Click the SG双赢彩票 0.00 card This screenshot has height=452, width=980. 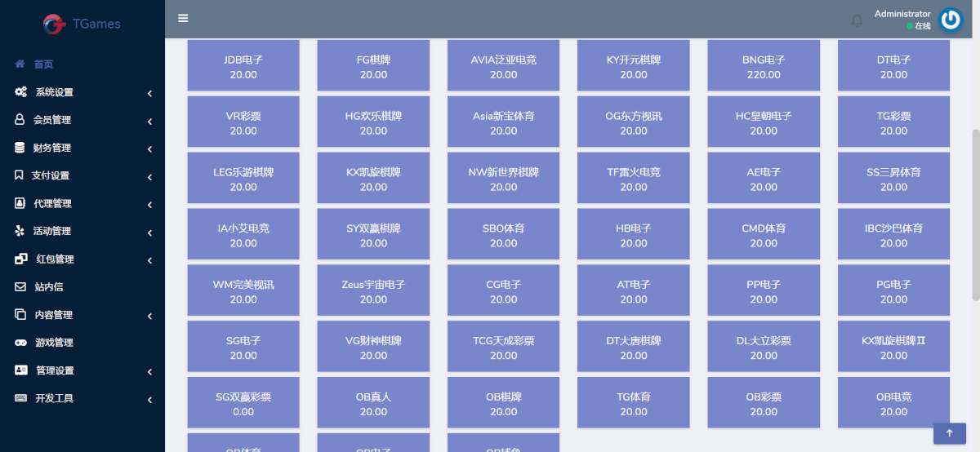[243, 403]
